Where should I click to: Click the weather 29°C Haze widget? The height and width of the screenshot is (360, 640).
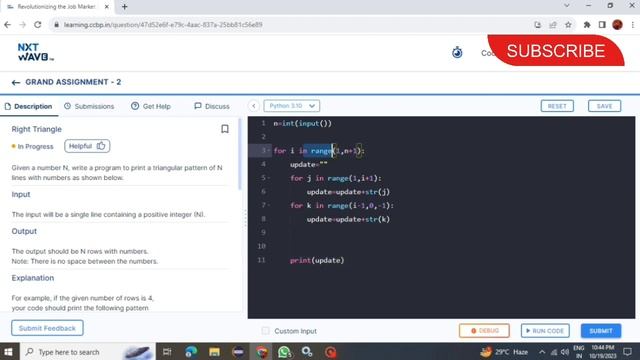tap(504, 352)
